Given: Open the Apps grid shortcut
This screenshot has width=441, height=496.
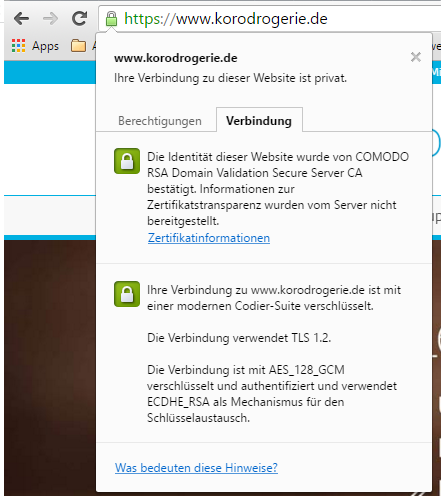Looking at the screenshot, I should tap(18, 46).
